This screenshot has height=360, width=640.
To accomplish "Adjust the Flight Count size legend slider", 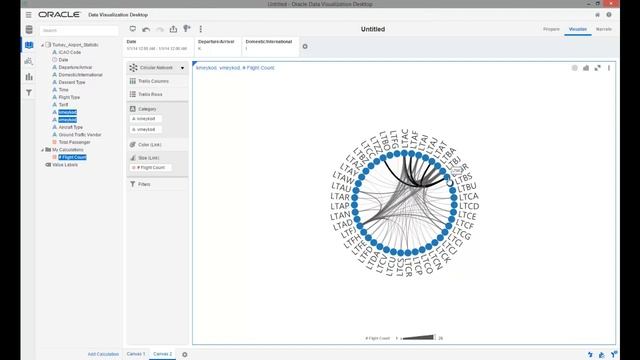I will pyautogui.click(x=419, y=338).
